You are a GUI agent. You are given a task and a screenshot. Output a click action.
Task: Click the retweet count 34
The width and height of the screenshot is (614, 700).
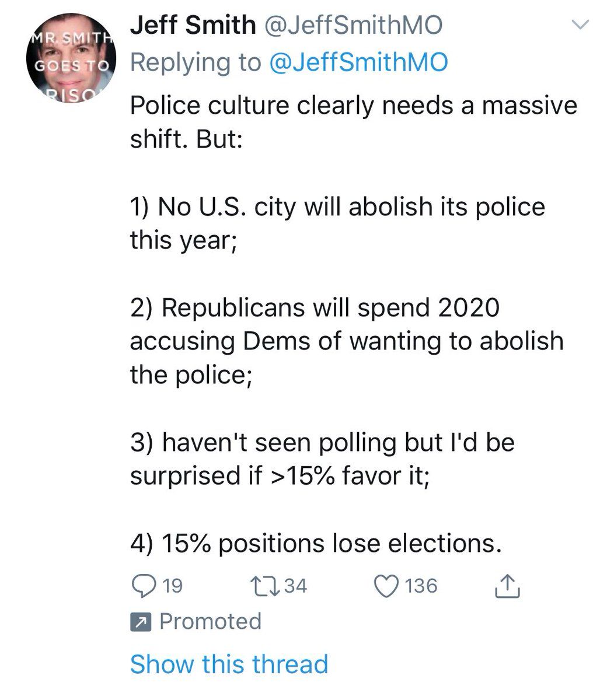pos(295,586)
